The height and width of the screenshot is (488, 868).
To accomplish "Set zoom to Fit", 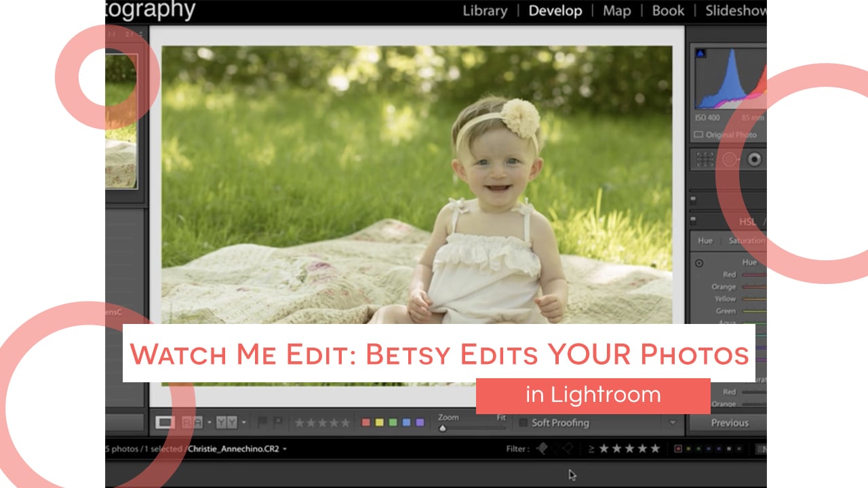I will click(501, 418).
